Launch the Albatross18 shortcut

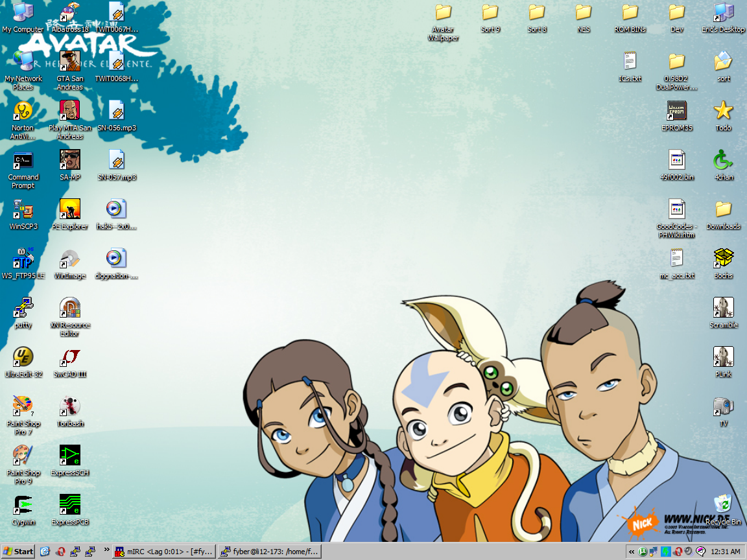(70, 18)
